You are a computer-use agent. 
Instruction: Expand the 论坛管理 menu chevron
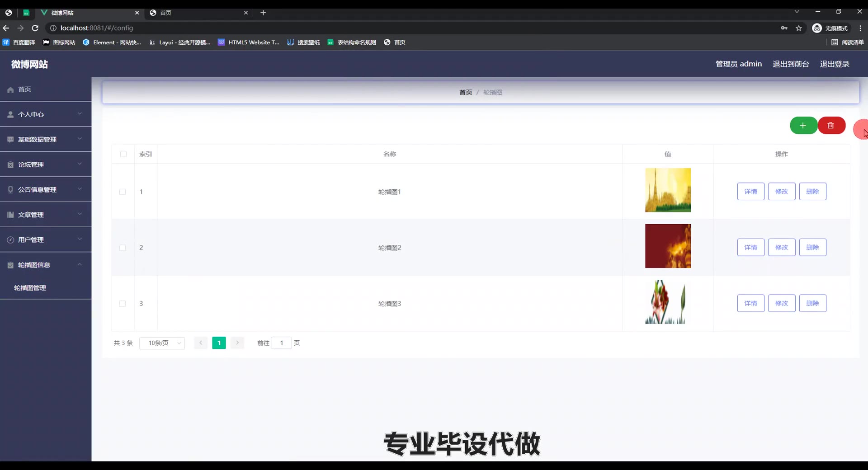(80, 164)
